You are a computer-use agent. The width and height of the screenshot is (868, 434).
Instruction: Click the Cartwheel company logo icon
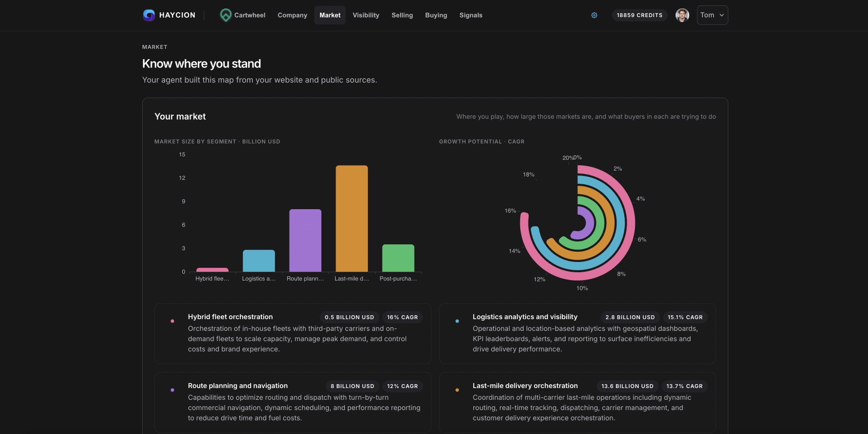pos(225,15)
